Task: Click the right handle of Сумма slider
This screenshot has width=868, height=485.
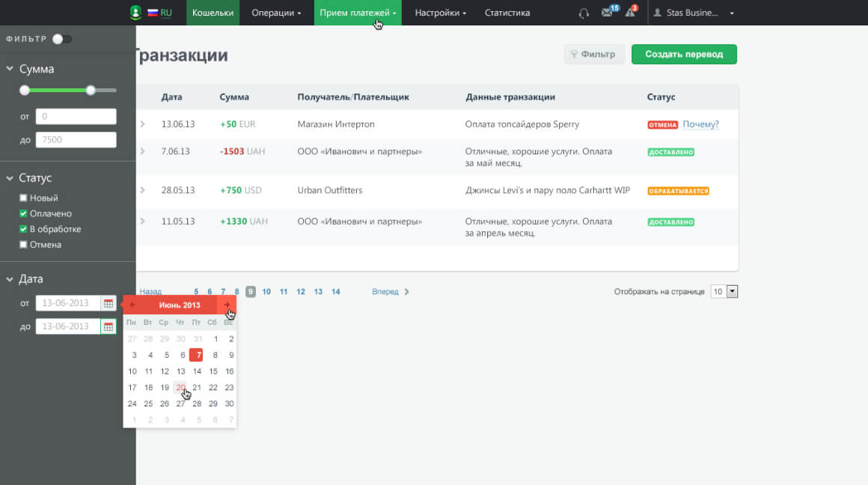Action: [91, 90]
